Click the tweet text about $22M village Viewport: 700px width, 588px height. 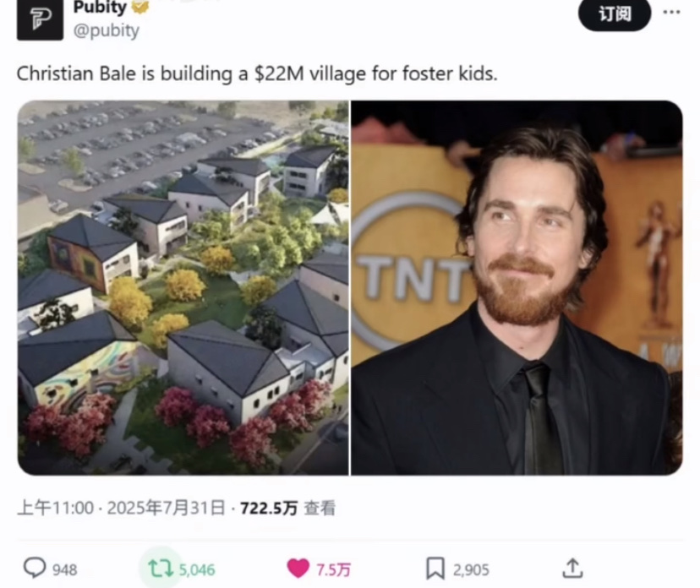tap(257, 73)
